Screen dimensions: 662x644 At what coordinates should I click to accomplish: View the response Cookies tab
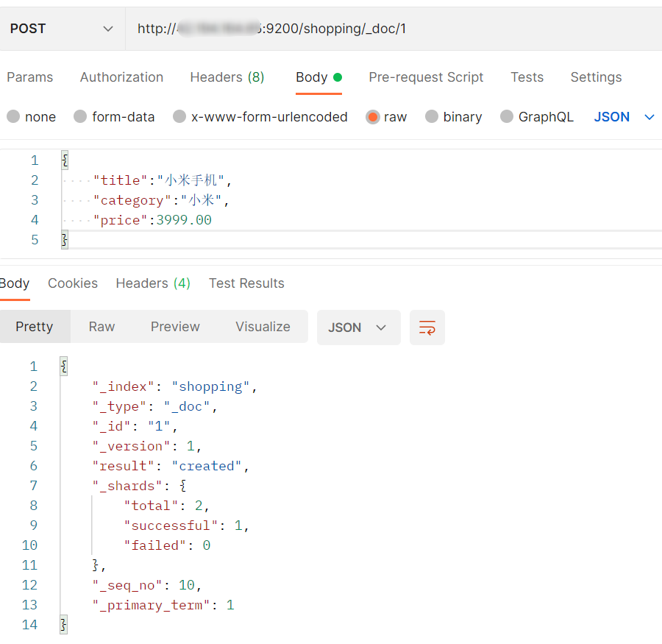tap(73, 283)
